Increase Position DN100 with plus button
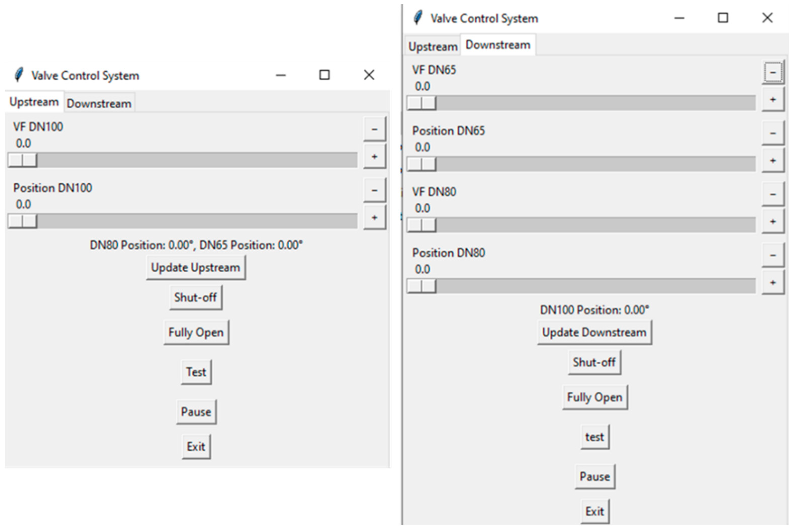 coord(374,217)
